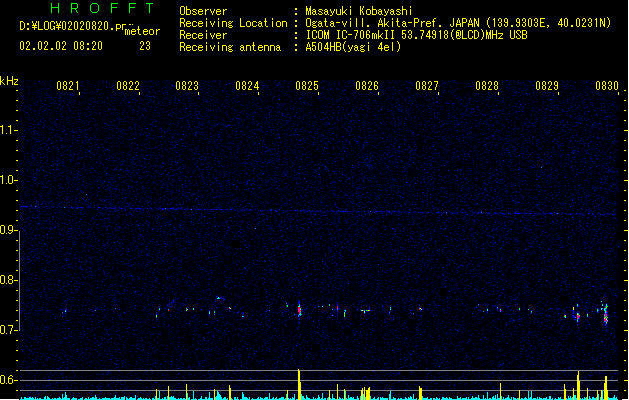Viewport: 629px width, 400px height.
Task: Click the 1.1 kHz axis label
Action: coord(8,130)
